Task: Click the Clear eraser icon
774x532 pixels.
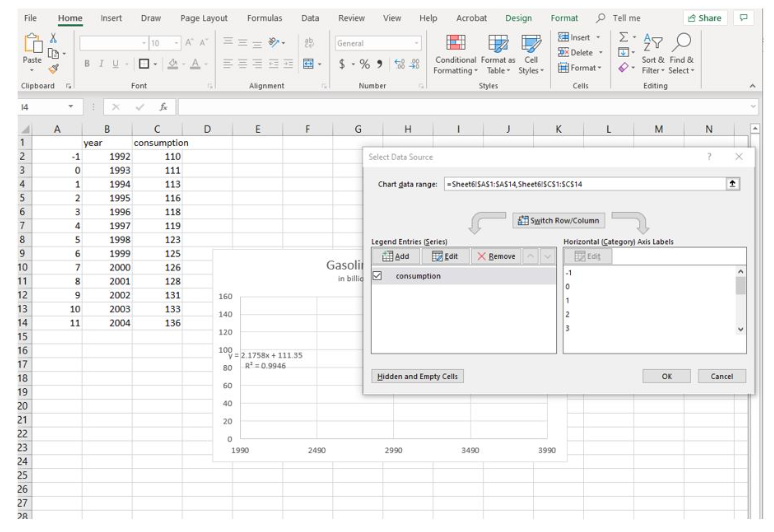Action: [623, 67]
